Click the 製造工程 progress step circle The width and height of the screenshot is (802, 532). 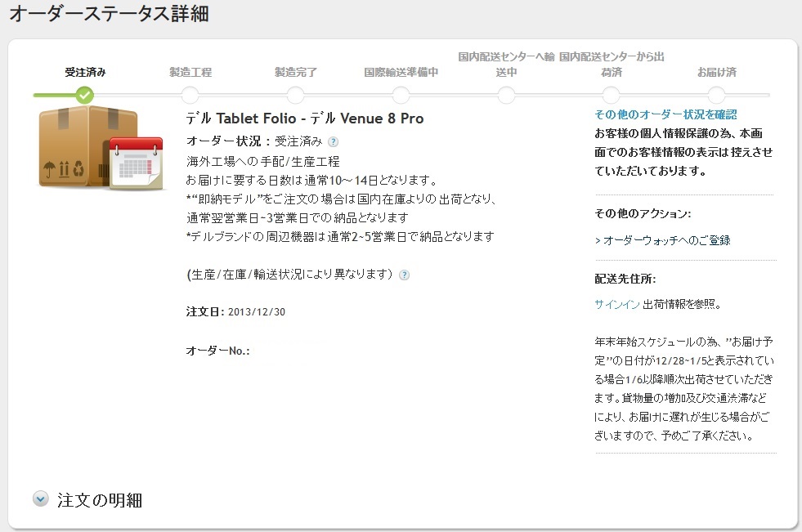click(x=190, y=95)
